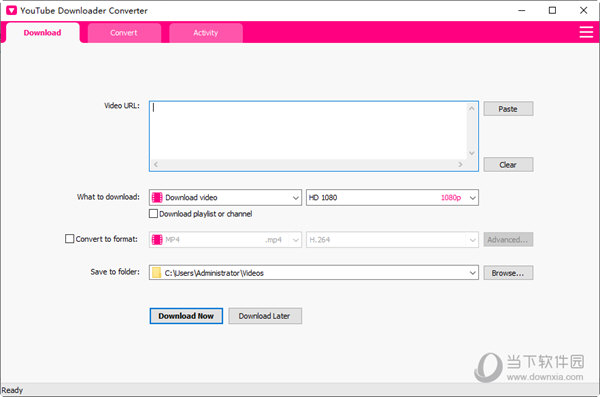Viewport: 600px width, 397px height.
Task: Switch to the Convert tab
Action: coord(124,33)
